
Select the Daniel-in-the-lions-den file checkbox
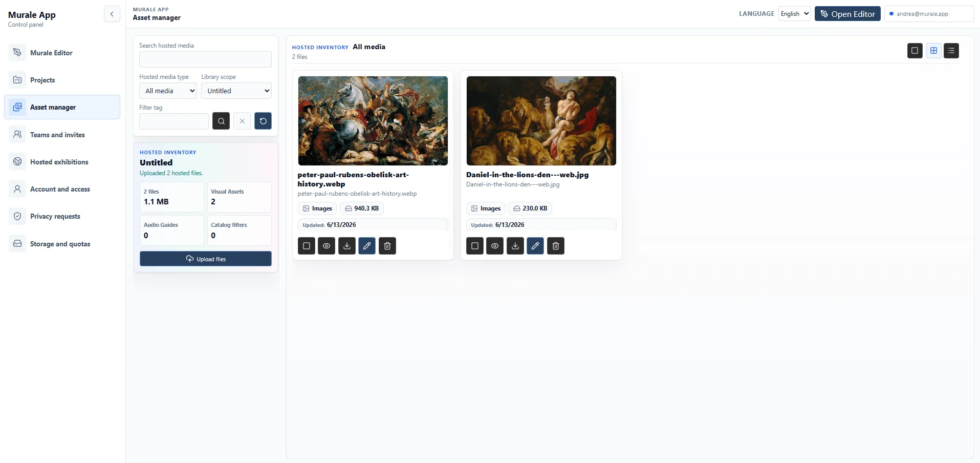[475, 246]
